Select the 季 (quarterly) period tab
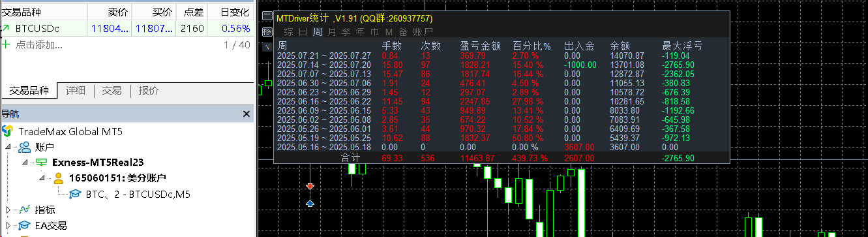Viewport: 868px width, 237px height. point(346,31)
